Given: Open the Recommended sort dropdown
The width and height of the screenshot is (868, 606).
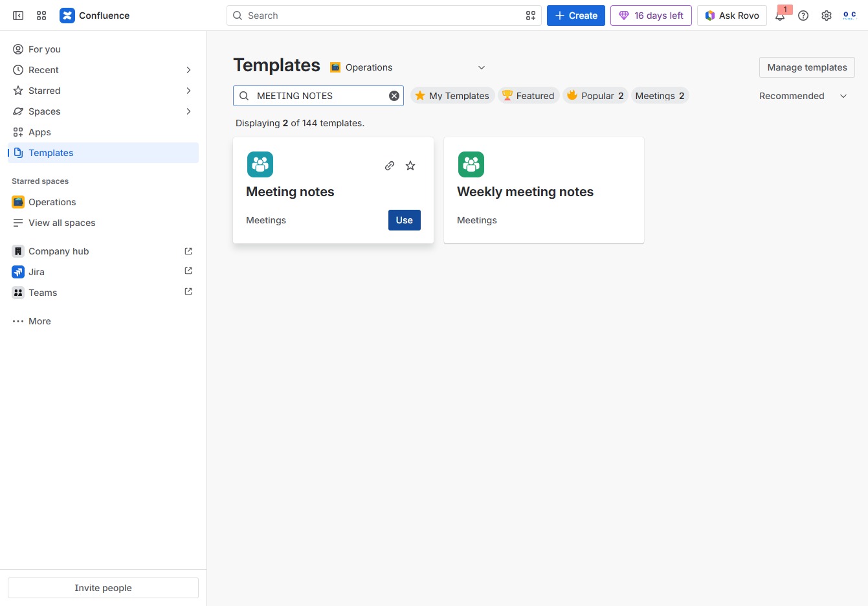Looking at the screenshot, I should point(803,96).
